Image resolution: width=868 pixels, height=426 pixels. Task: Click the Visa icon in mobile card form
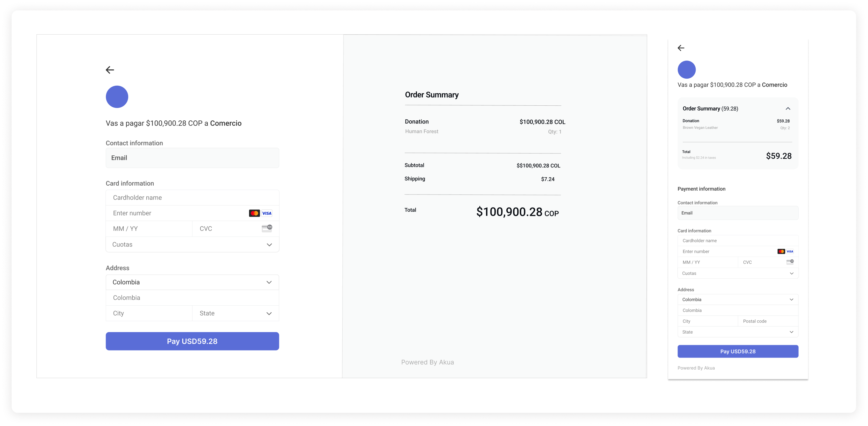coord(790,251)
